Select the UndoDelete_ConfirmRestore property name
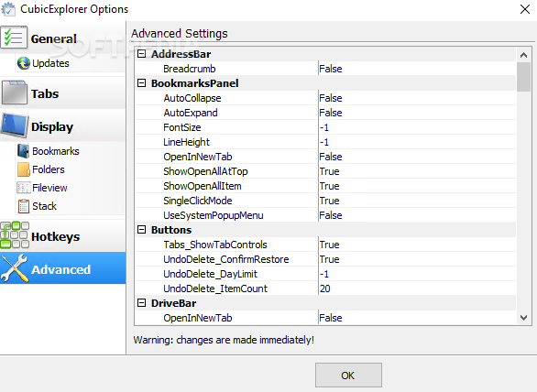Image resolution: width=537 pixels, height=392 pixels. 226,259
